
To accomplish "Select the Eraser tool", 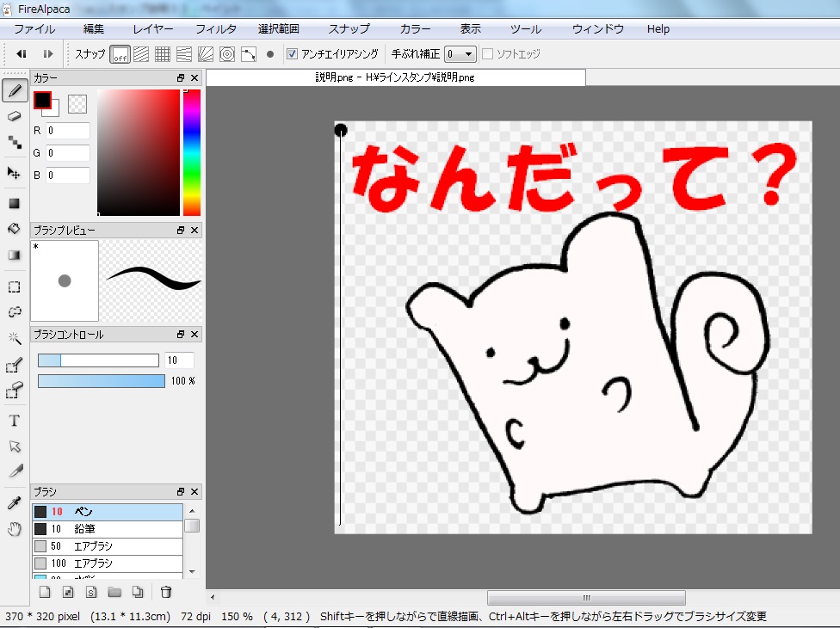I will point(15,114).
